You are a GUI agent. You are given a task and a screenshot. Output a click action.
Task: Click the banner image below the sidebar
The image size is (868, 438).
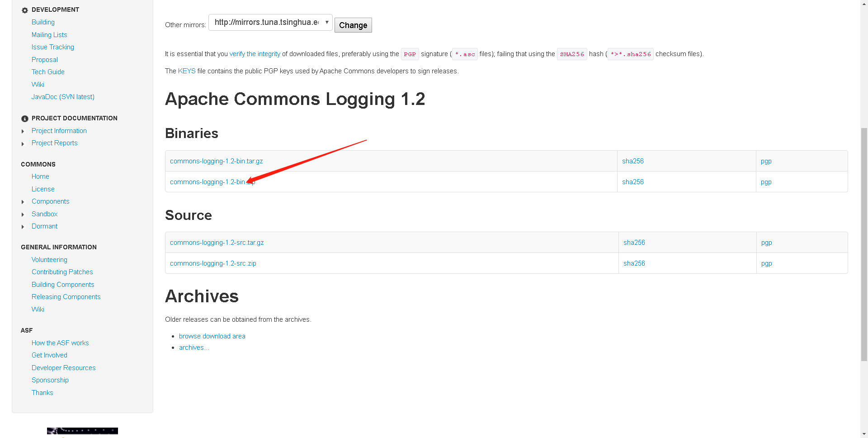click(82, 431)
